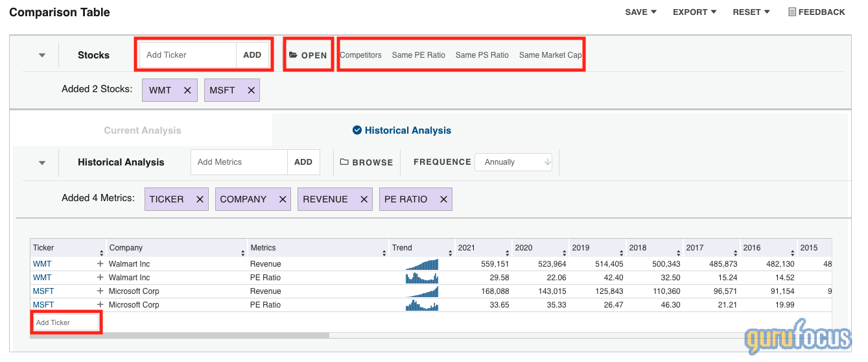Open the Frequence Annually dropdown
Screen dimensions: 868x362
(513, 162)
